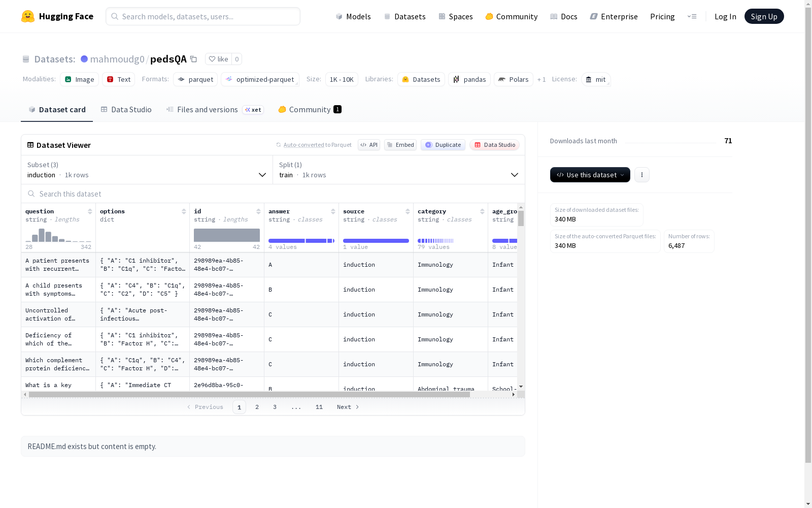The width and height of the screenshot is (812, 508).
Task: Open the Pricing link
Action: coord(662,16)
